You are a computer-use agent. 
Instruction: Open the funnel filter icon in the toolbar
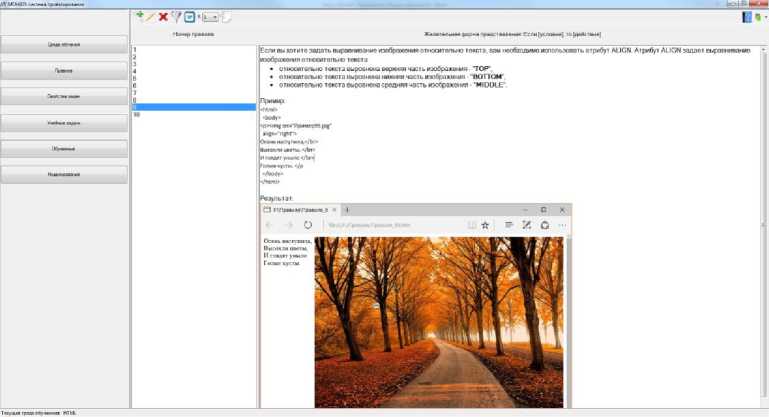(x=176, y=17)
